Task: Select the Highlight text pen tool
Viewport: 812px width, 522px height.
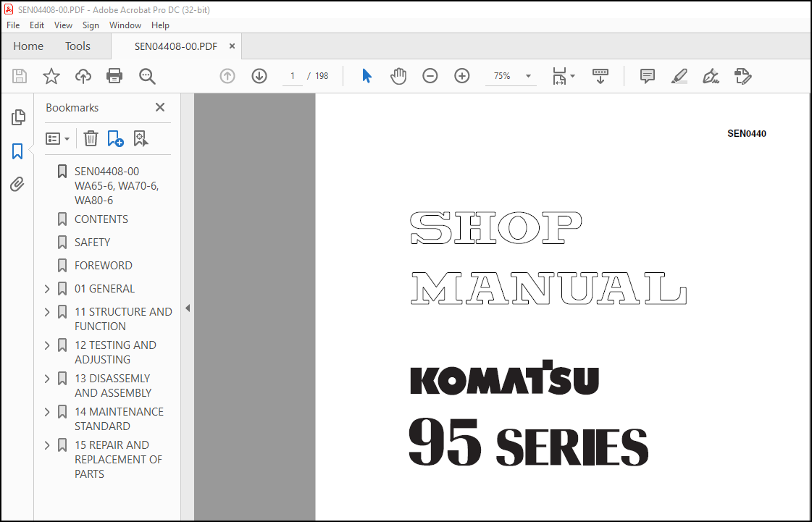Action: [679, 76]
